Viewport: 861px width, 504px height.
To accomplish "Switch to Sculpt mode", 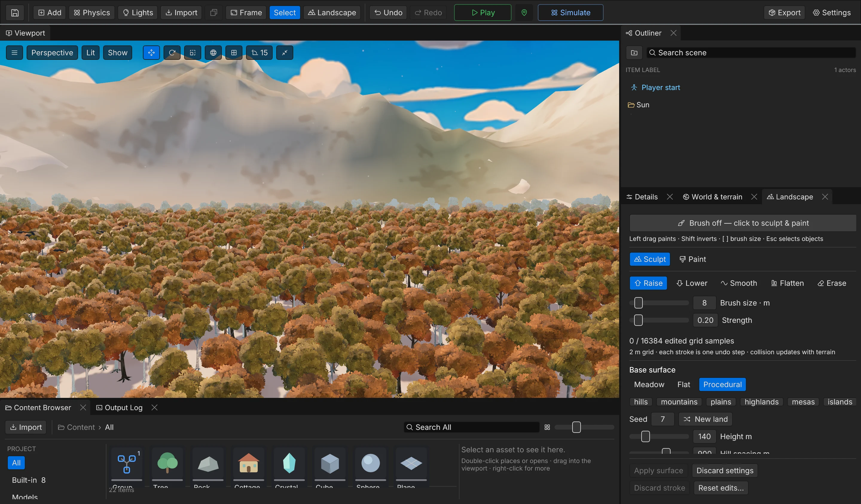I will tap(650, 259).
